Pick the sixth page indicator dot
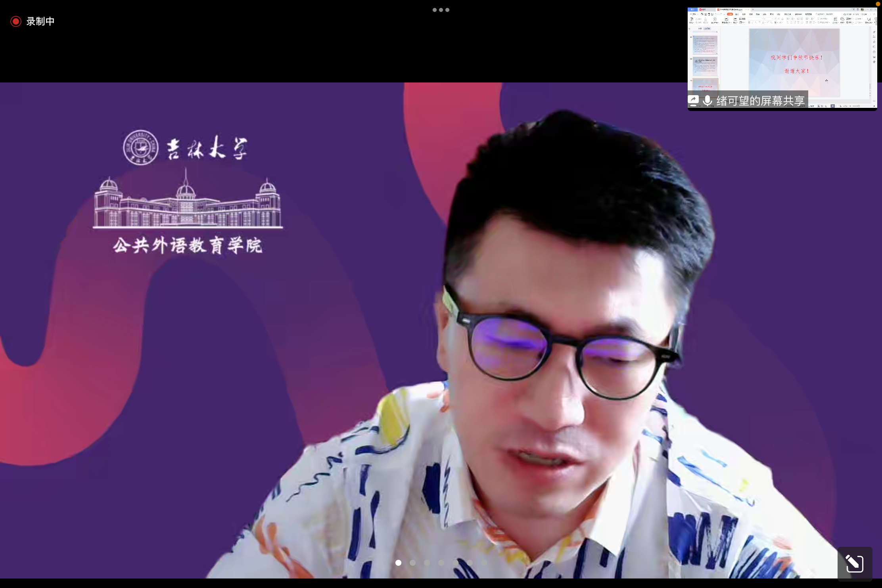Viewport: 882px width, 588px height. coord(470,563)
